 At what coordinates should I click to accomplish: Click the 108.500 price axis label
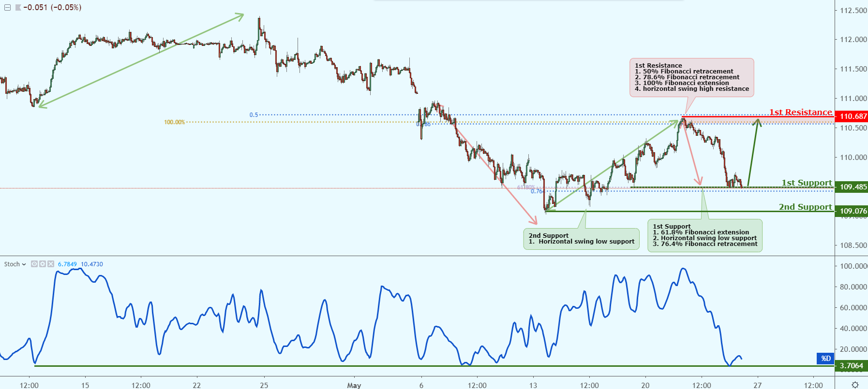[x=853, y=245]
